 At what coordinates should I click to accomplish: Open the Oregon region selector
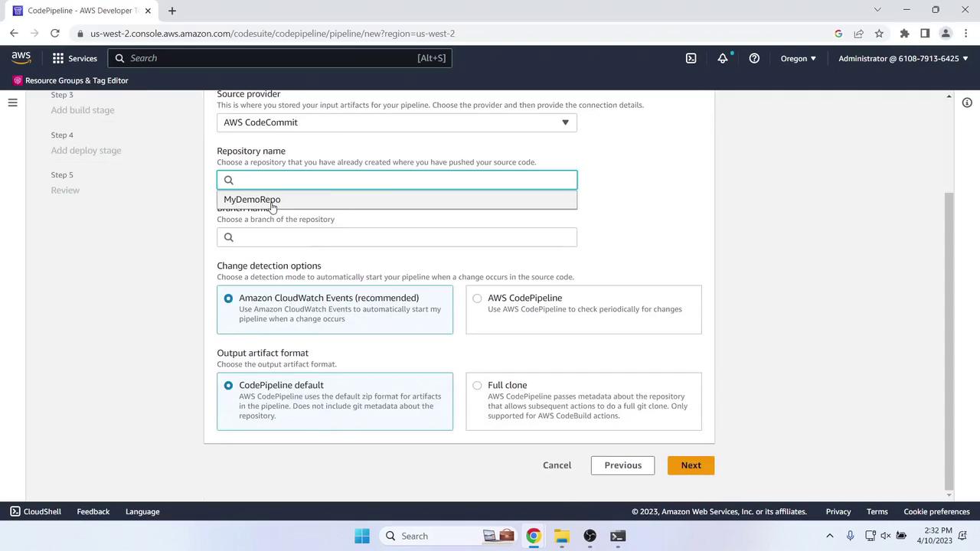(x=799, y=58)
